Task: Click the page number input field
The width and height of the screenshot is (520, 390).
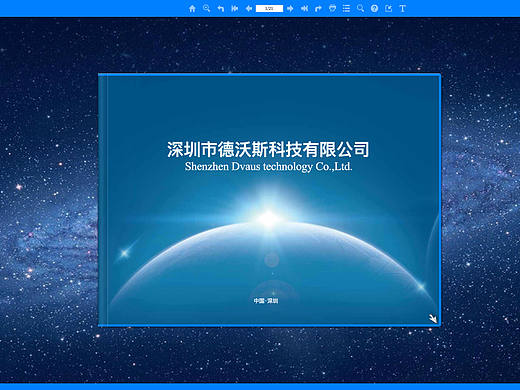Action: coord(269,8)
